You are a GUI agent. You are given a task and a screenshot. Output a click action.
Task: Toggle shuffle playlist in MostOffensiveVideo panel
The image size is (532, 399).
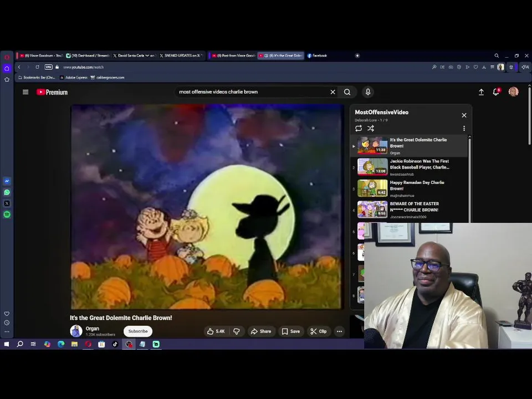pyautogui.click(x=371, y=128)
